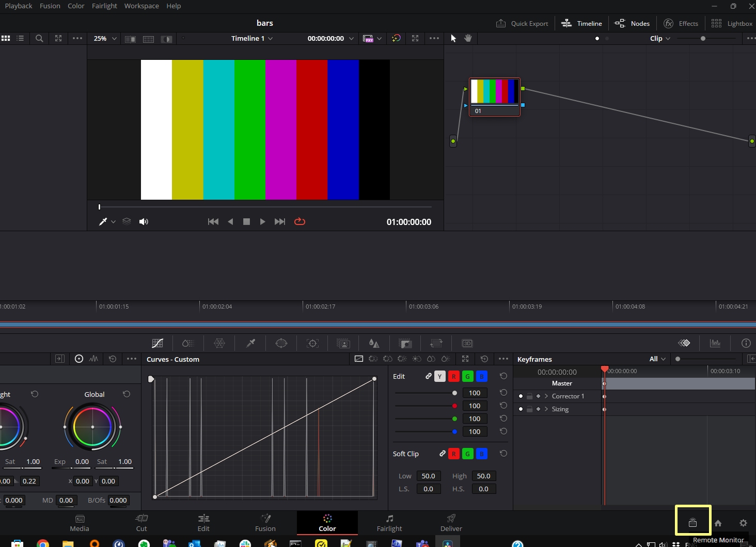Toggle Edit channel link gang
Image resolution: width=756 pixels, height=547 pixels.
coord(428,376)
